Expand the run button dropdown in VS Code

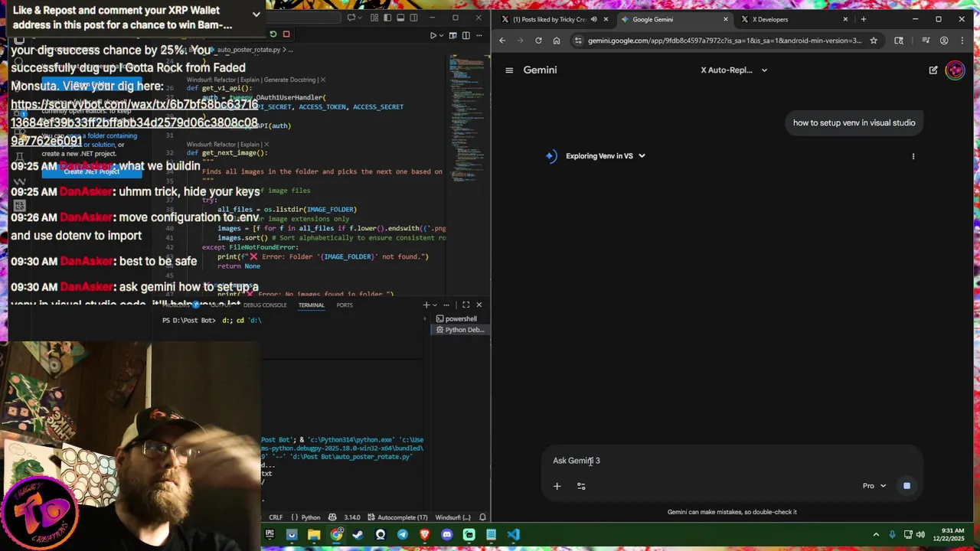tap(441, 35)
